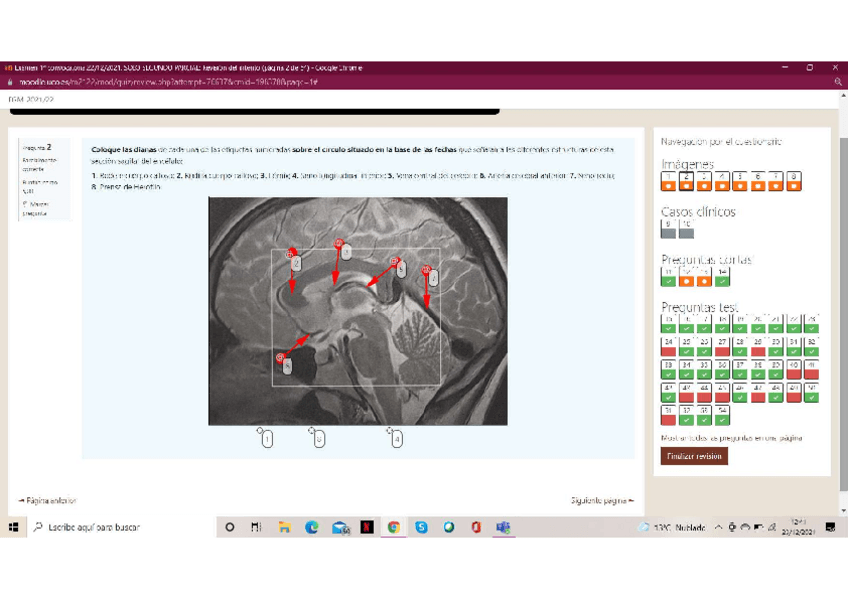Open question 25 in Preguntas test
Image resolution: width=848 pixels, height=599 pixels.
coord(686,347)
